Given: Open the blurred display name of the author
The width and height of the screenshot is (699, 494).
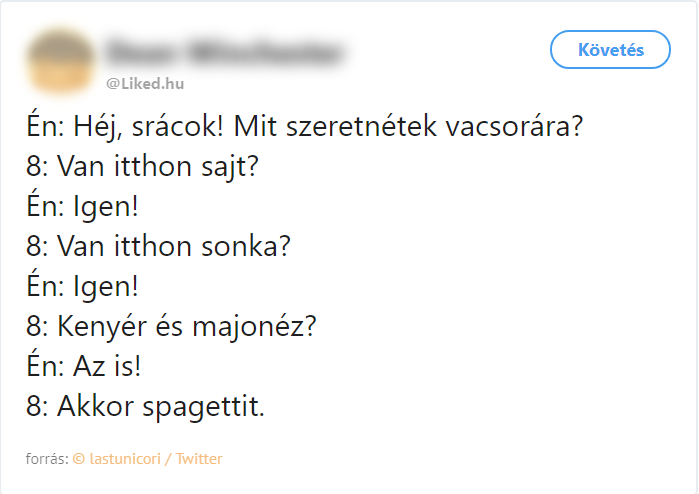Looking at the screenshot, I should pyautogui.click(x=224, y=52).
